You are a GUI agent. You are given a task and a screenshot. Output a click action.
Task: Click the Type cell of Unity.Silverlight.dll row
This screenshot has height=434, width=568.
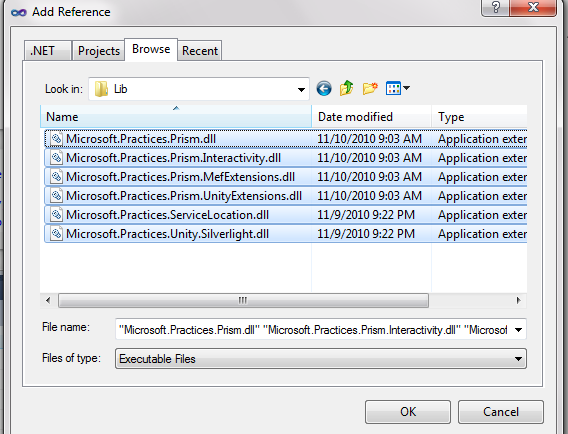tap(482, 234)
